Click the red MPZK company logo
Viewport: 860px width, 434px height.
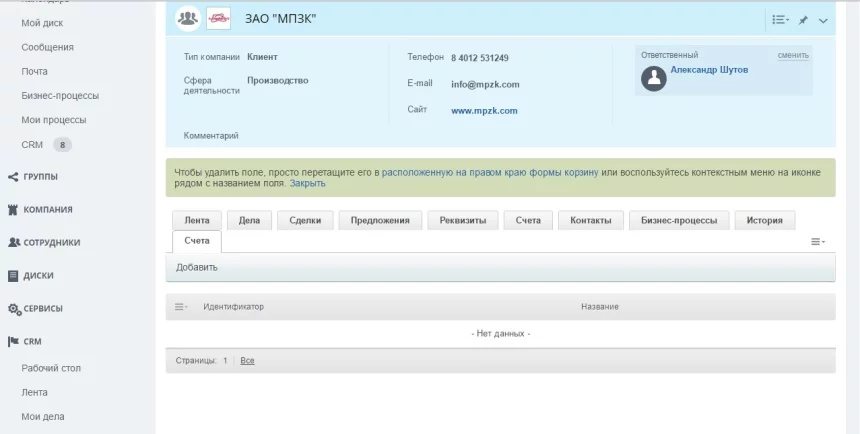(217, 19)
